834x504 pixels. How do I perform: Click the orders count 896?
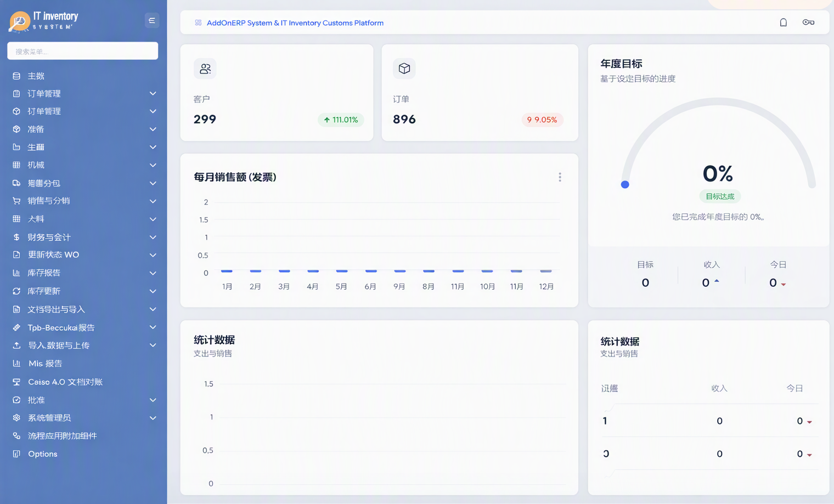[404, 120]
